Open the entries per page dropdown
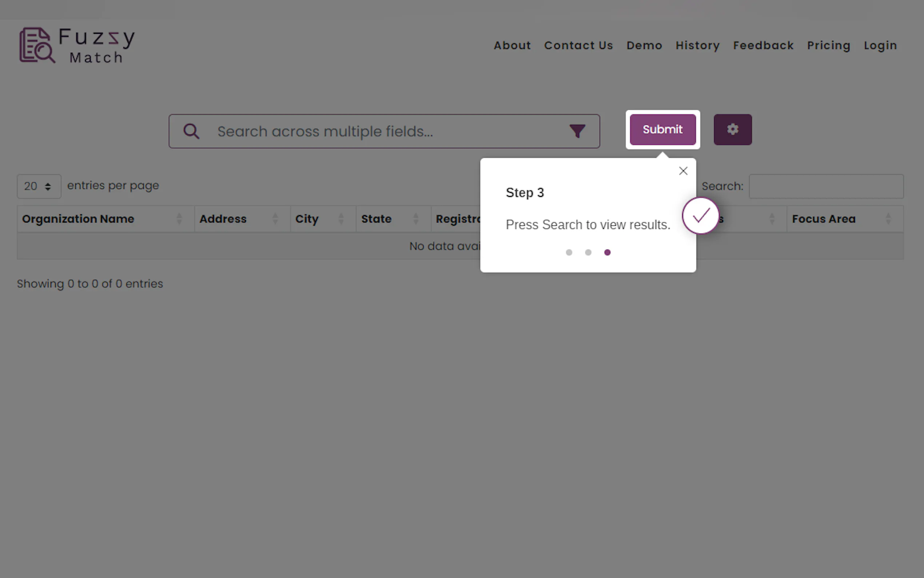 point(39,187)
